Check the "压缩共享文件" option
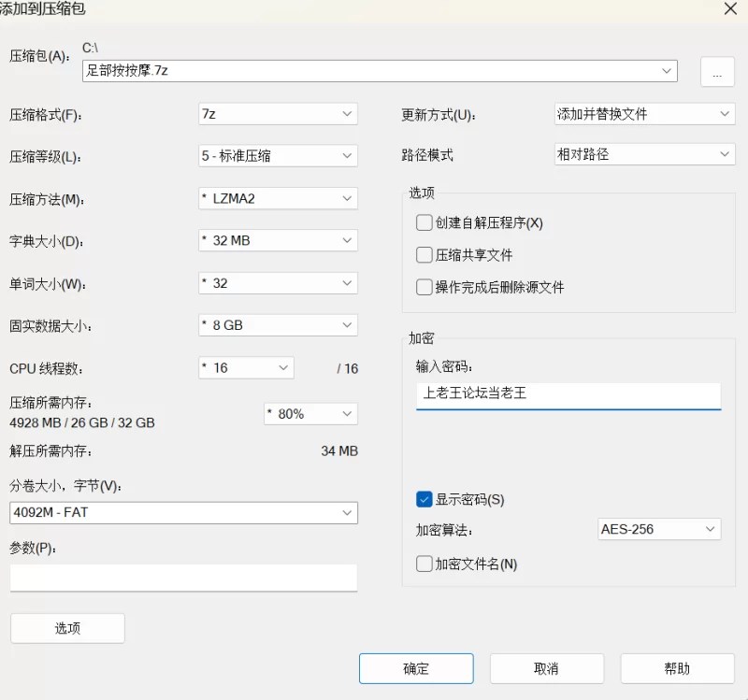 click(424, 254)
